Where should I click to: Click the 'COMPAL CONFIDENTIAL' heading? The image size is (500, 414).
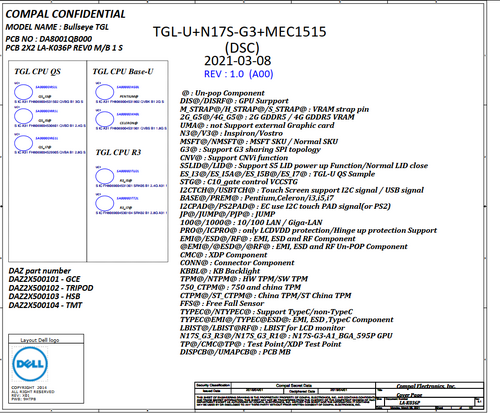(x=65, y=14)
